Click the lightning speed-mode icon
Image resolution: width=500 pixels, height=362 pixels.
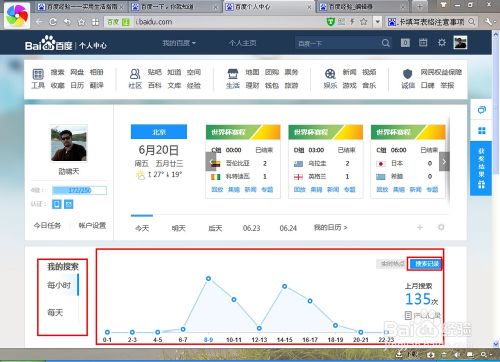[352, 22]
